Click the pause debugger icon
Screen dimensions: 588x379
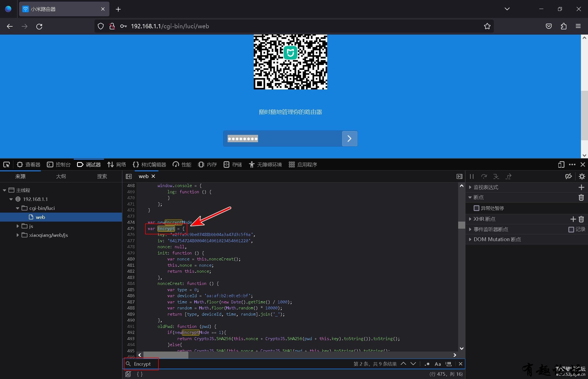tap(472, 176)
